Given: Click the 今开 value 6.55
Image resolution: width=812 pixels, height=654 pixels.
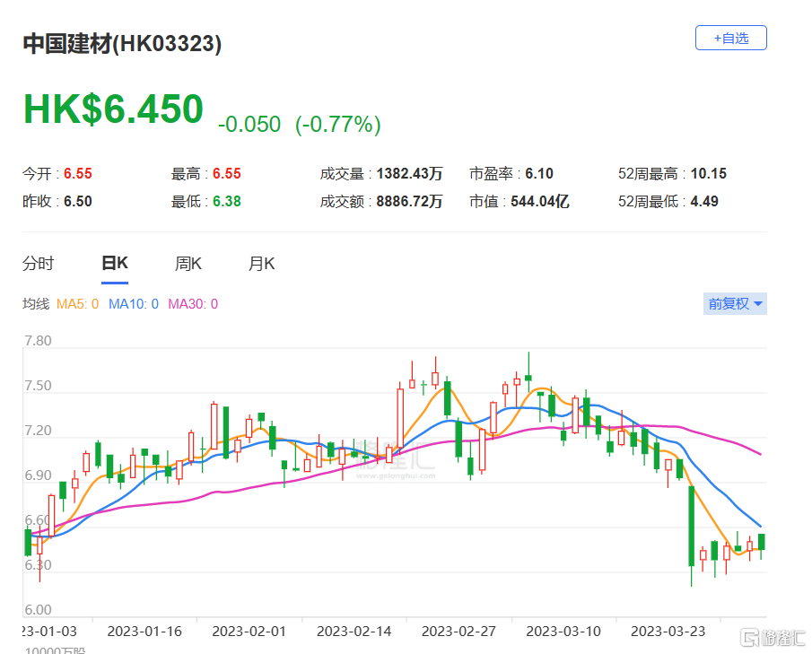Looking at the screenshot, I should point(78,173).
